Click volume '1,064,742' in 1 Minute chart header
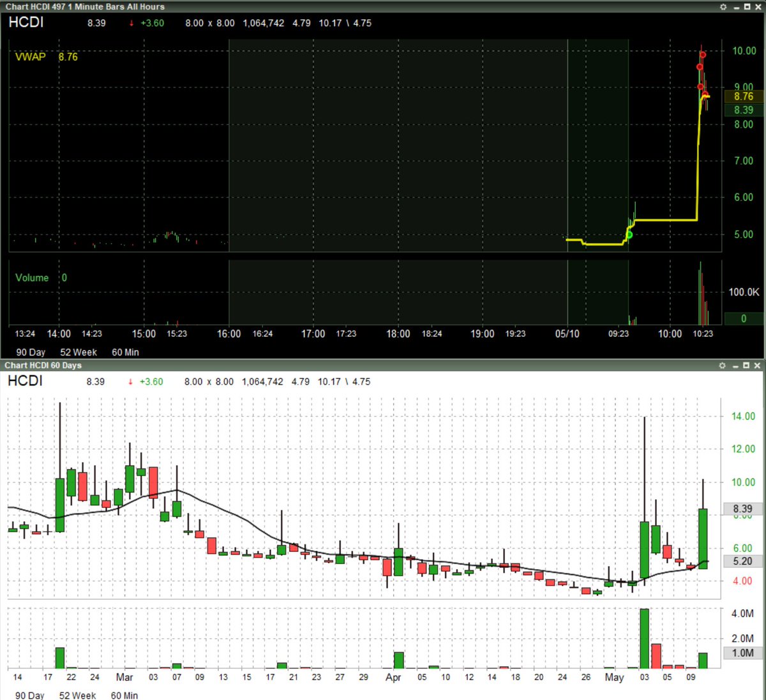The height and width of the screenshot is (700, 766). 264,23
